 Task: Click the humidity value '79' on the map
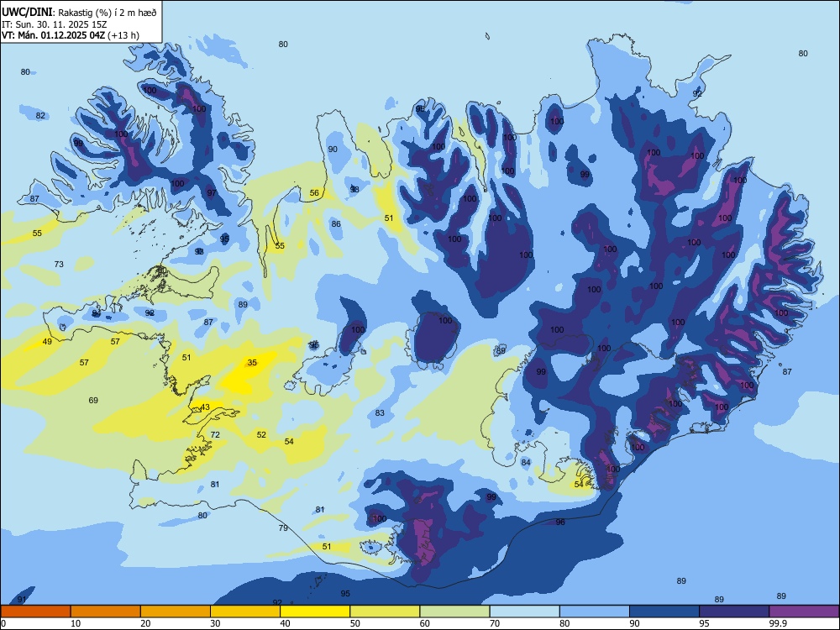(x=283, y=528)
